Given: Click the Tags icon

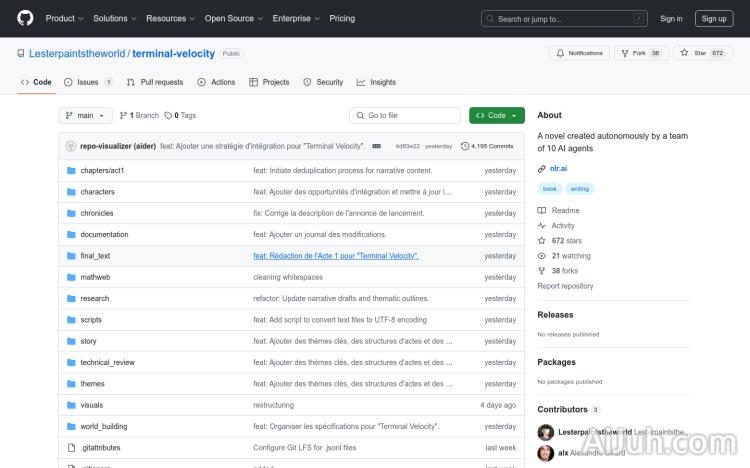Looking at the screenshot, I should (x=168, y=115).
